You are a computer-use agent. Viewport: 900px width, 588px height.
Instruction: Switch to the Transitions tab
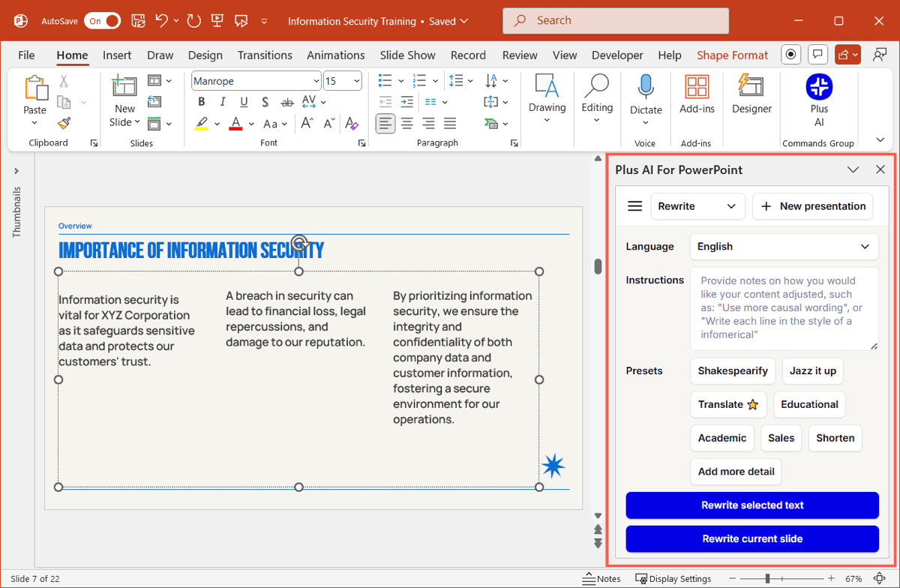click(x=265, y=55)
